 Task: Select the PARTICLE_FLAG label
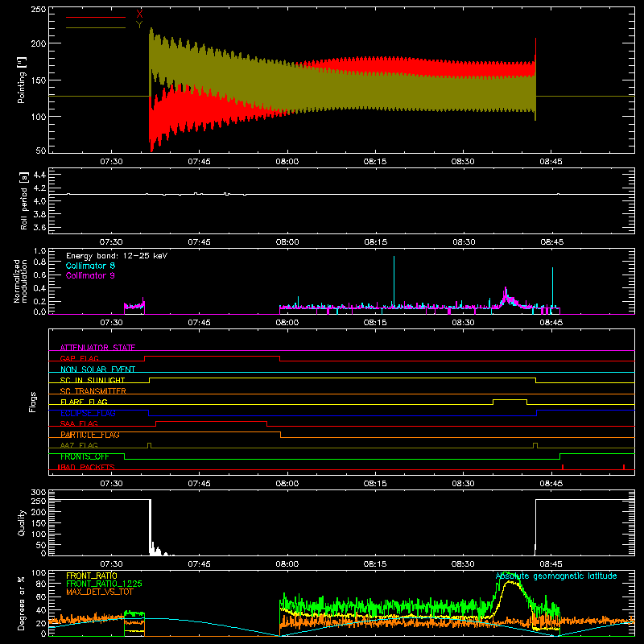[90, 435]
